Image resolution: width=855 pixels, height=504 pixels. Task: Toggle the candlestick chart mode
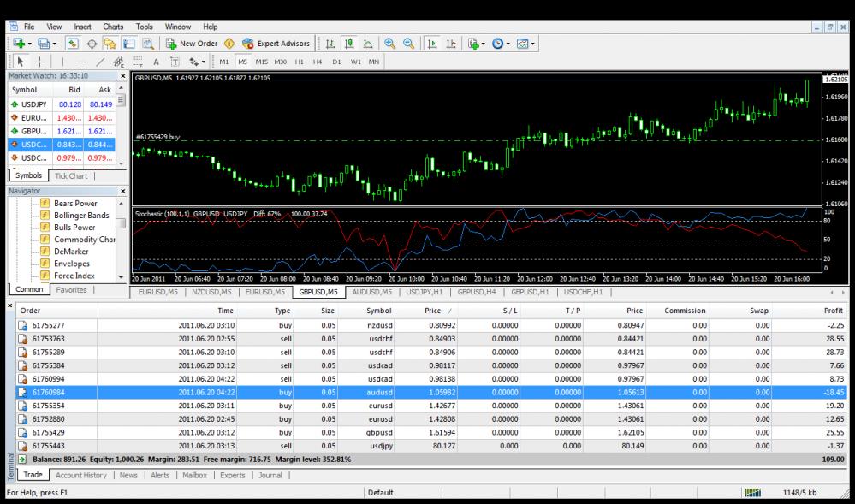pyautogui.click(x=347, y=43)
